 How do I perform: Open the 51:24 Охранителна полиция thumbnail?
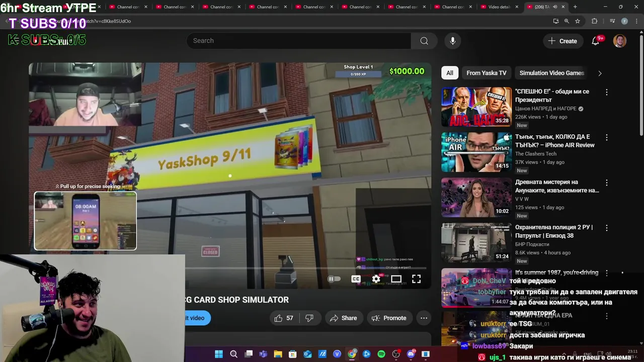point(476,243)
